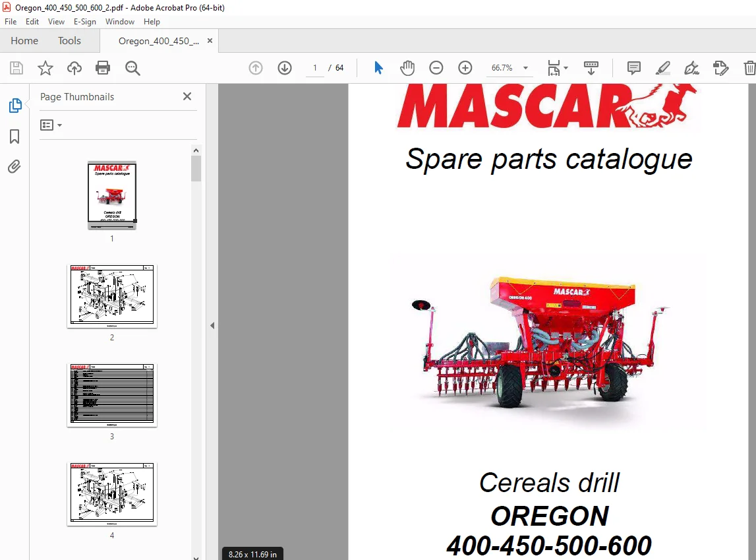
Task: Add a comment sticky note
Action: (x=633, y=68)
